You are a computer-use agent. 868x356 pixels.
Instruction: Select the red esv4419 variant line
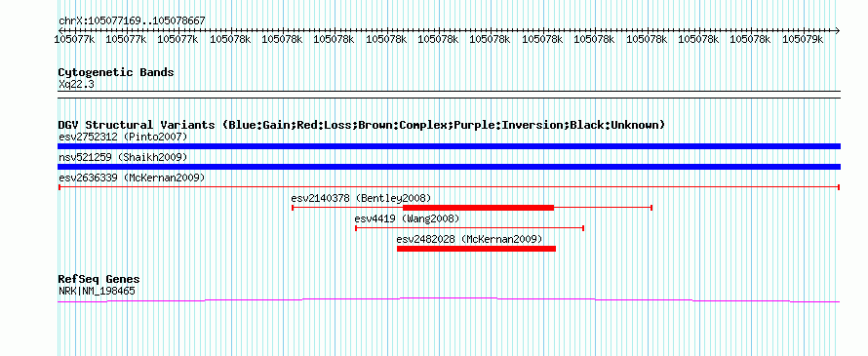(469, 228)
